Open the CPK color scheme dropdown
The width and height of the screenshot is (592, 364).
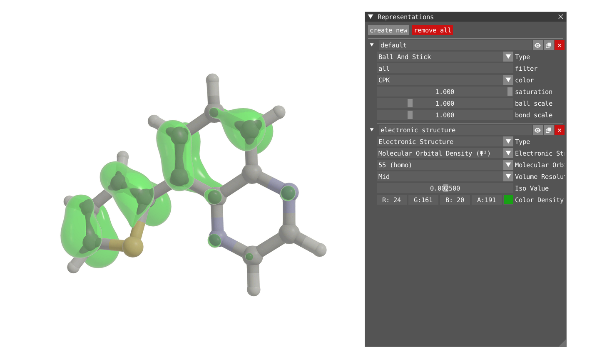(508, 80)
